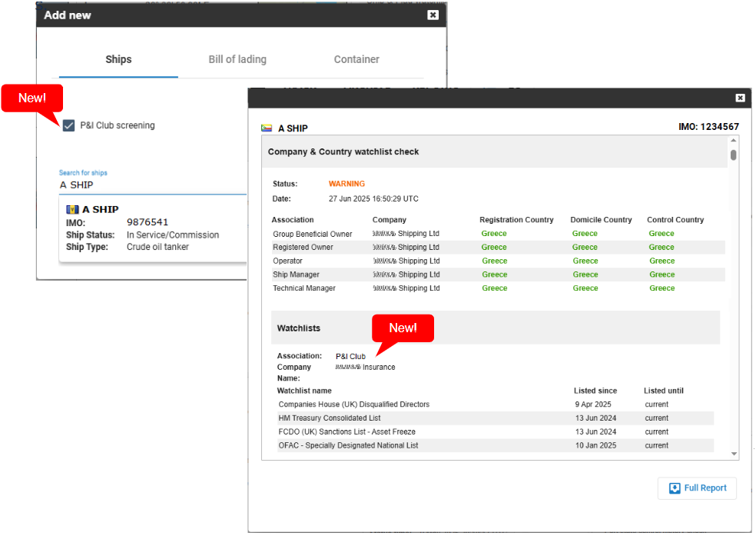756x536 pixels.
Task: Click In Service/Commission ship status value
Action: [173, 235]
